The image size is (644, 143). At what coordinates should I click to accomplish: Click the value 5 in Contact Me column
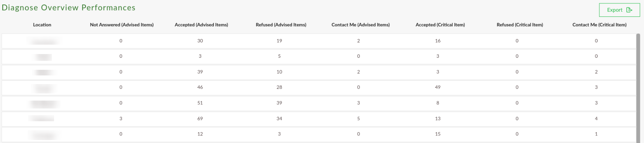358,119
